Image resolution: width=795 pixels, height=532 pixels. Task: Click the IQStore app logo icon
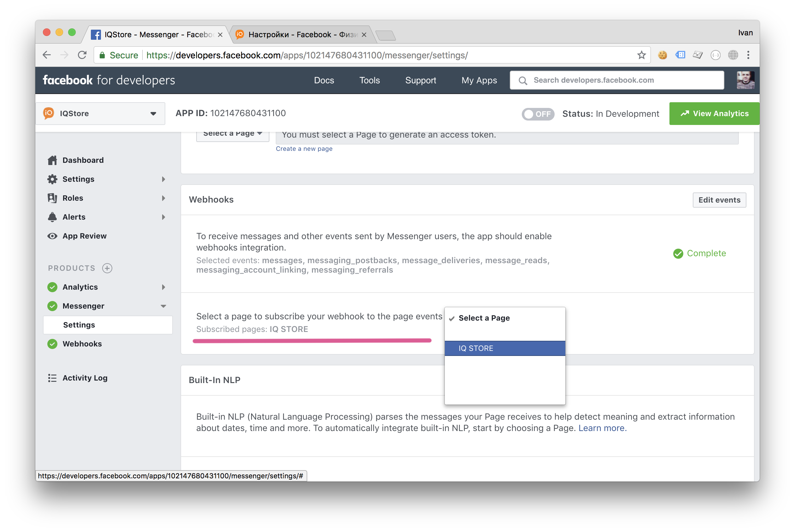(x=49, y=113)
